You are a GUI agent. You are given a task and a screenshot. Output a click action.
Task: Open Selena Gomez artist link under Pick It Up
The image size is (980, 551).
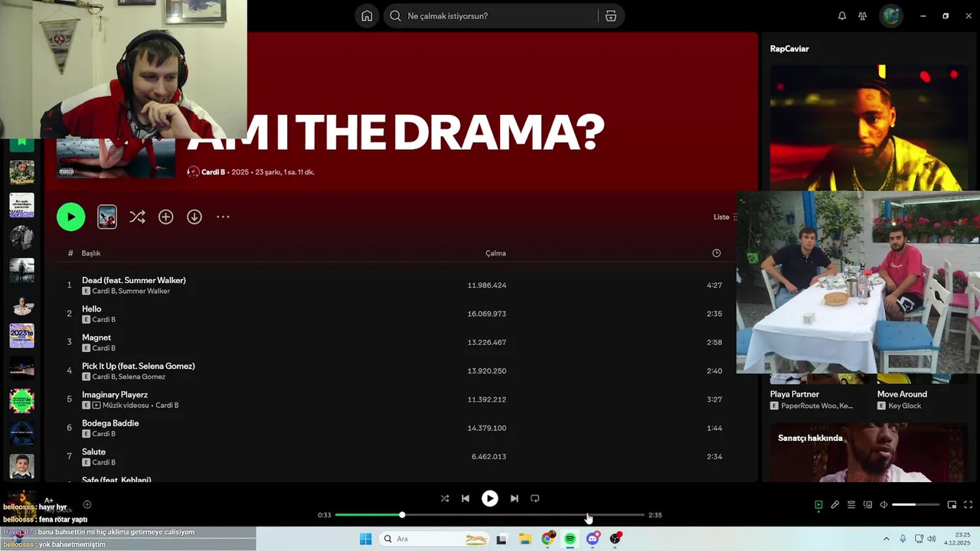coord(142,377)
